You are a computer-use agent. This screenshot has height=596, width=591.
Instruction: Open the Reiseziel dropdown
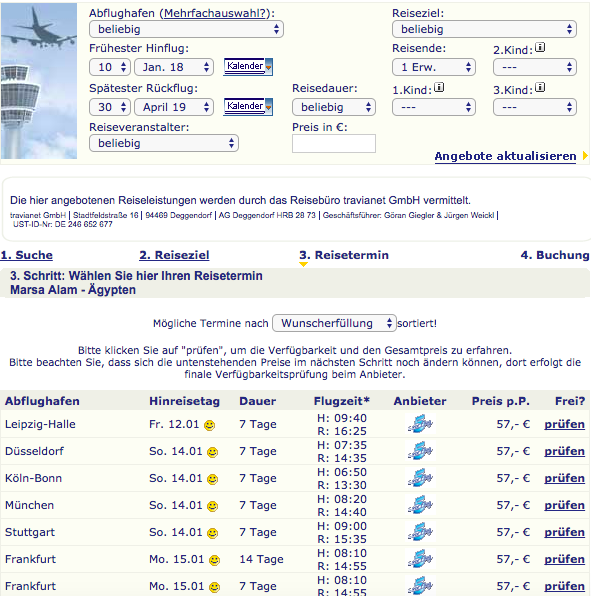pos(484,29)
